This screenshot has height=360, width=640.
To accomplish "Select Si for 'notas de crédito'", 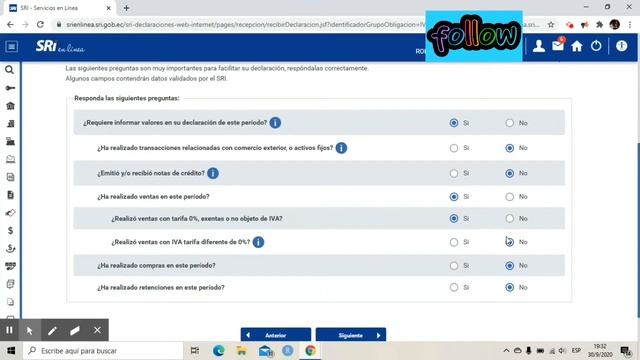I will (453, 173).
